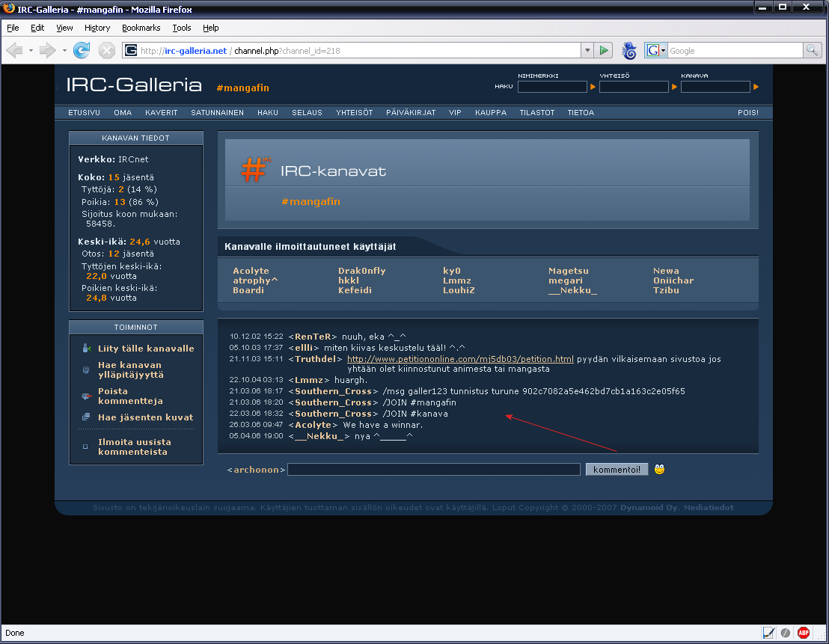Go forward with the browser Forward arrow
Viewport: 829px width, 644px height.
pyautogui.click(x=48, y=51)
